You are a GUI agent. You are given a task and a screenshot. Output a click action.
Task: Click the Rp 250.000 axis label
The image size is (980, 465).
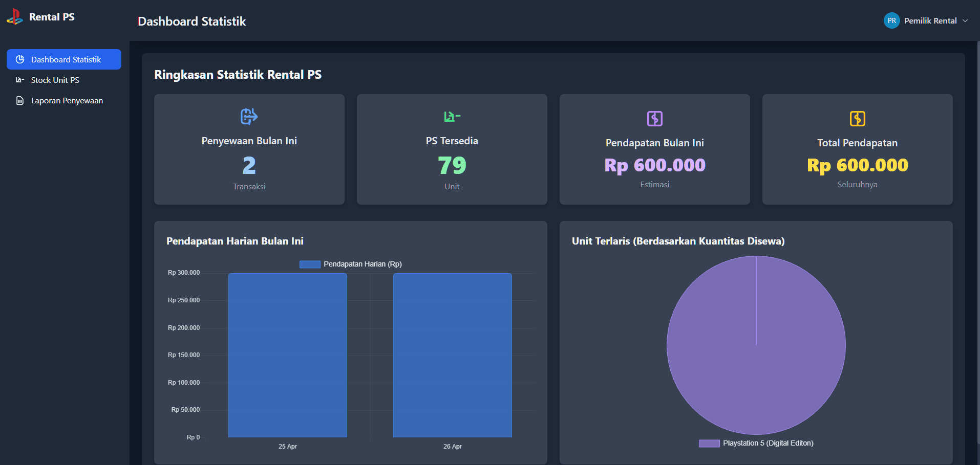184,300
